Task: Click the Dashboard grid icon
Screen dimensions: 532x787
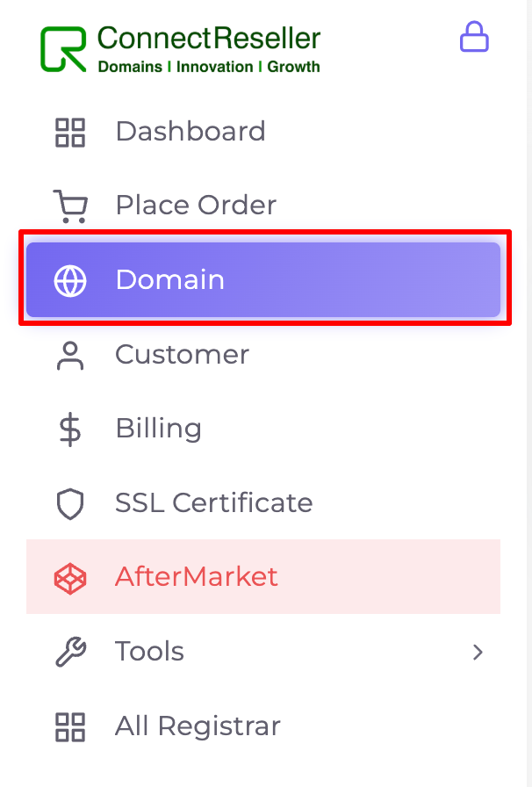Action: pos(70,133)
